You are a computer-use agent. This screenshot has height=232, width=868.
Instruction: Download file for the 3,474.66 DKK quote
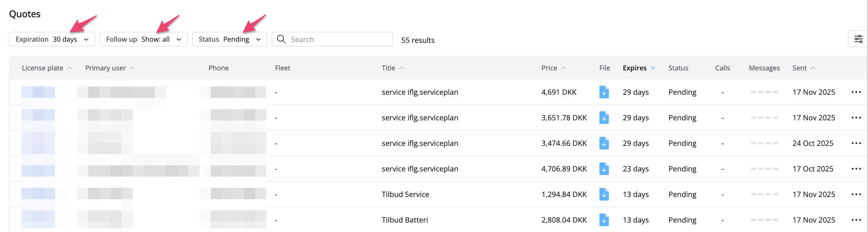tap(604, 143)
